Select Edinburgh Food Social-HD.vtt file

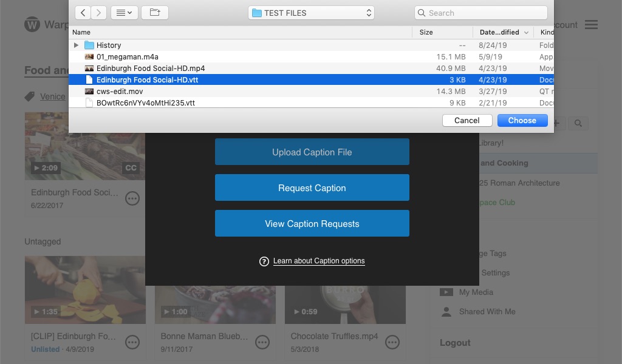[x=311, y=79]
